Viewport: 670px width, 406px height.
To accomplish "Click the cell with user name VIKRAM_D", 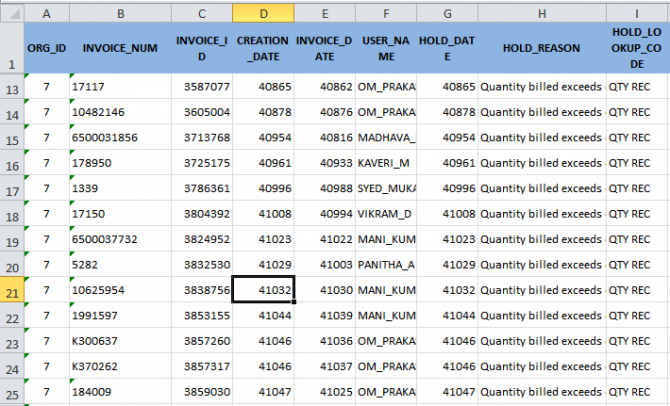I will [386, 214].
